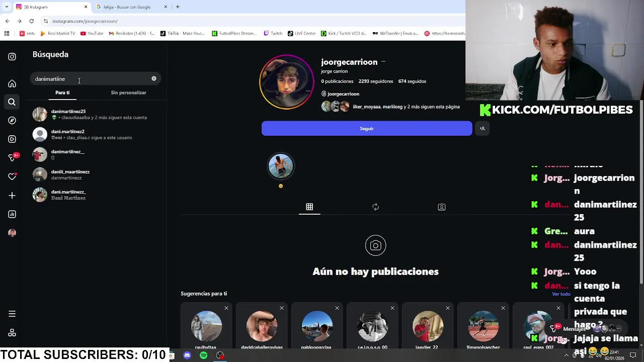The height and width of the screenshot is (362, 644).
Task: Select the posts grid tab
Action: coord(309,207)
